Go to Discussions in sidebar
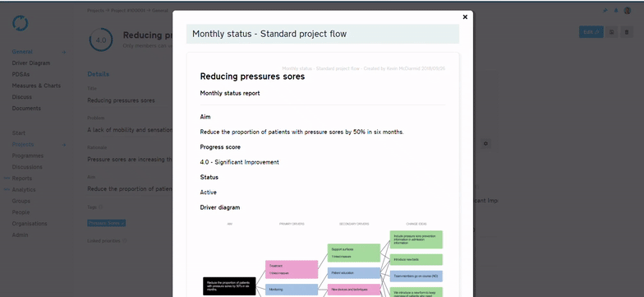Image resolution: width=644 pixels, height=297 pixels. pyautogui.click(x=27, y=167)
